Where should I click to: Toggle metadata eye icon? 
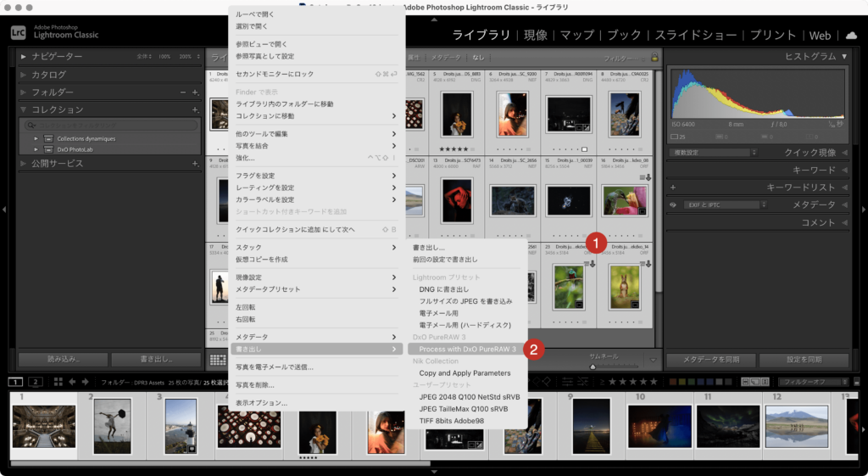point(673,205)
